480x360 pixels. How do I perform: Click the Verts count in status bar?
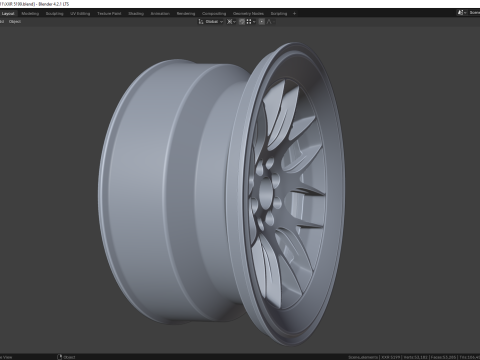415,357
